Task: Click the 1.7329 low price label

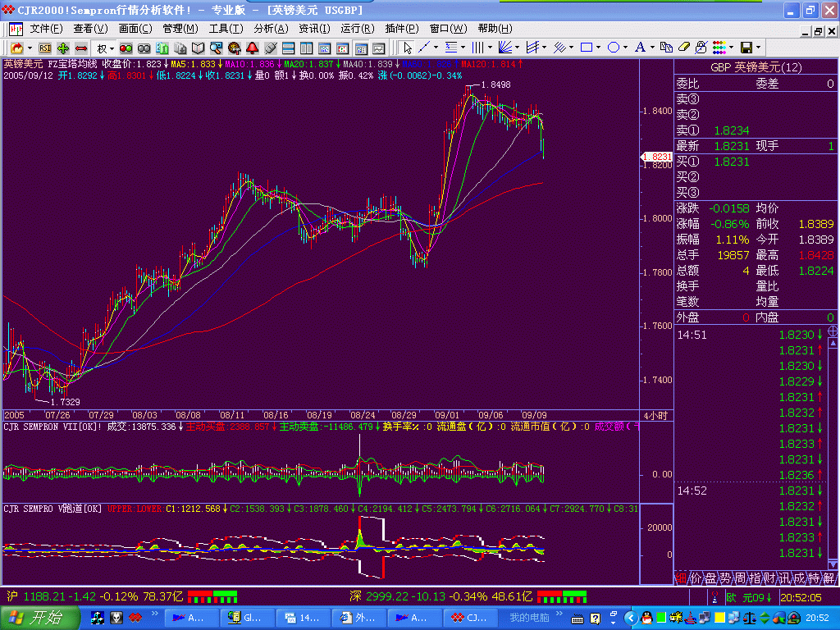Action: pyautogui.click(x=65, y=402)
